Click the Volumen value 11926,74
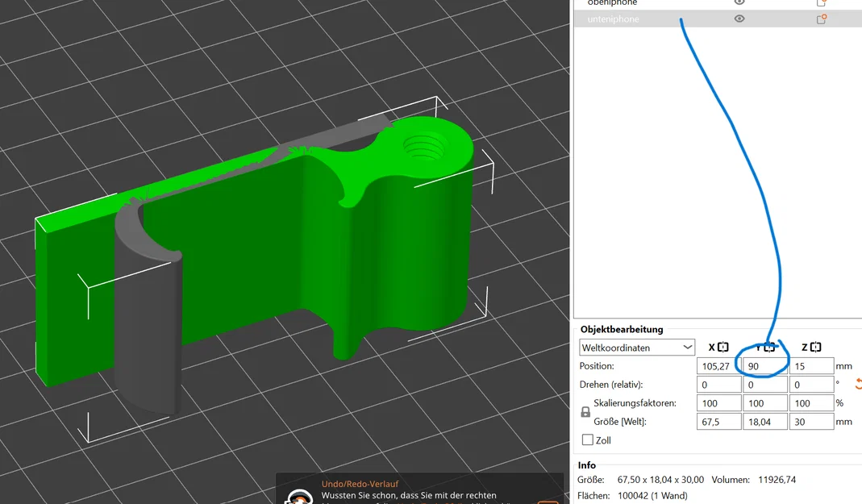 click(x=777, y=480)
